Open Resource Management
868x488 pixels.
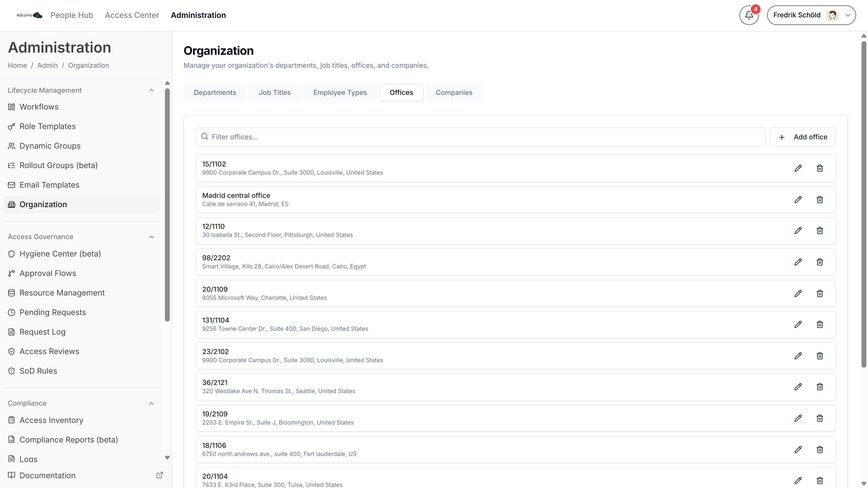coord(82,293)
